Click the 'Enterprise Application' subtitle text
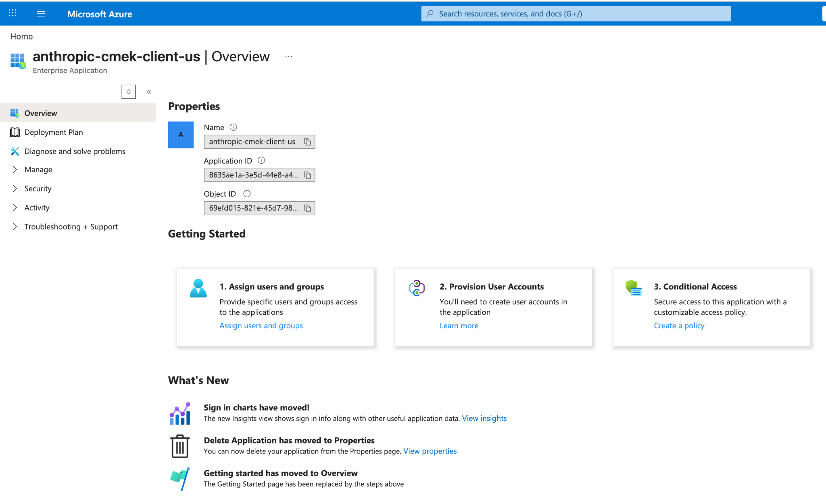This screenshot has height=504, width=826. pos(70,71)
